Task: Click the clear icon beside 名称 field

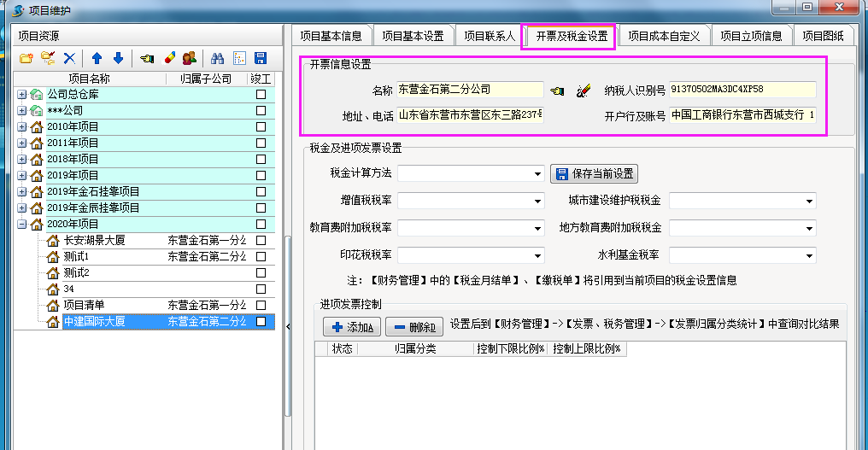Action: (x=584, y=90)
